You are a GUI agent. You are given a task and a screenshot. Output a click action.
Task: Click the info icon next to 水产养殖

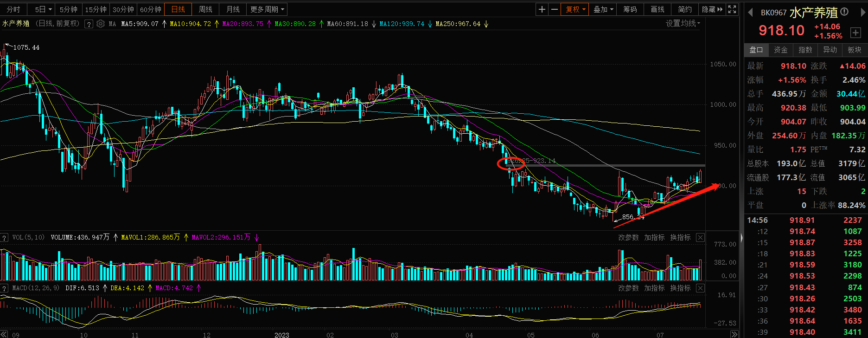pyautogui.click(x=844, y=12)
